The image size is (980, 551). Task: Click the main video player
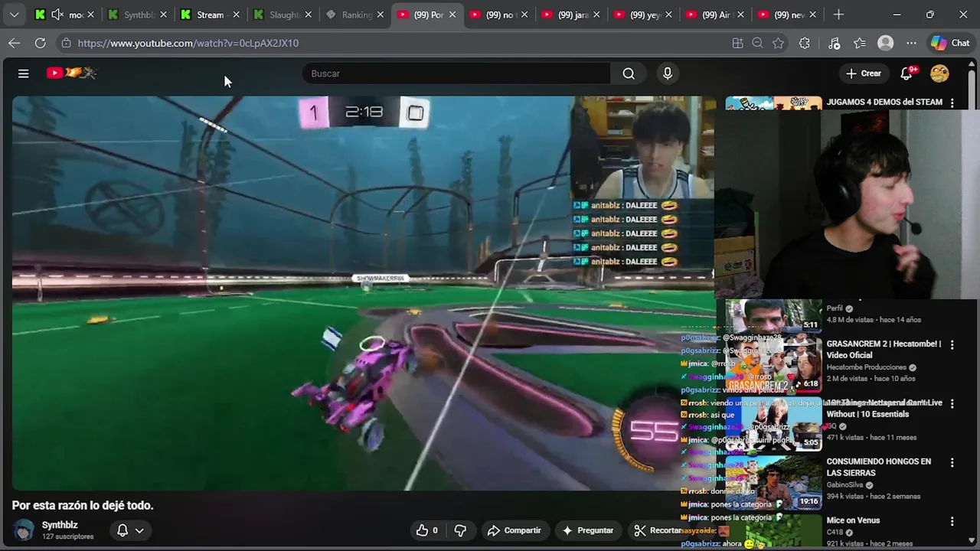coord(363,293)
